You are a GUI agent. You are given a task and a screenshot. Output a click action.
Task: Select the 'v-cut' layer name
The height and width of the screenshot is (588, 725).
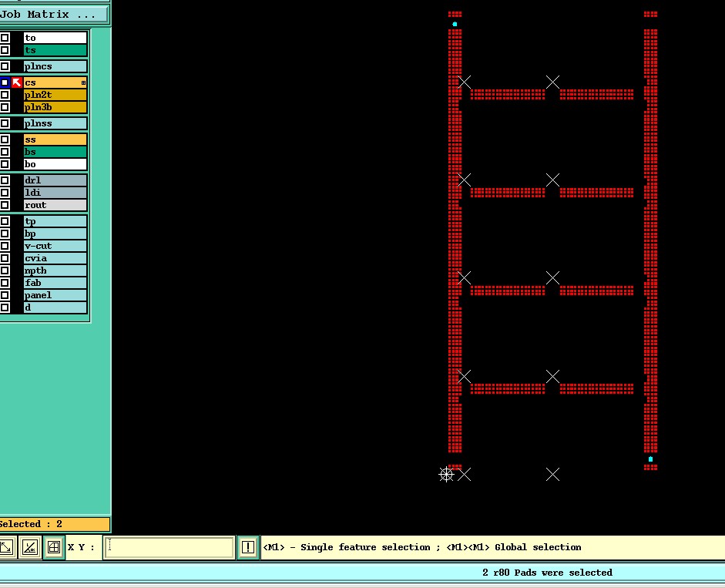pos(55,246)
